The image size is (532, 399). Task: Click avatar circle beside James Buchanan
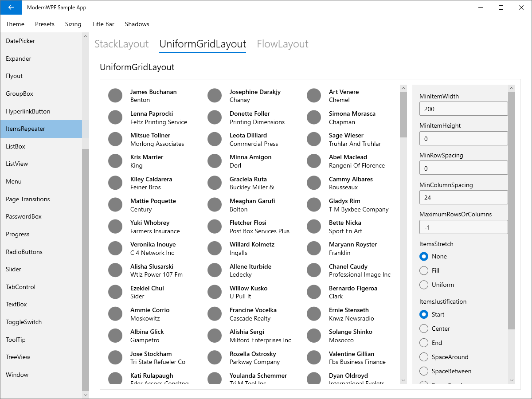point(115,95)
